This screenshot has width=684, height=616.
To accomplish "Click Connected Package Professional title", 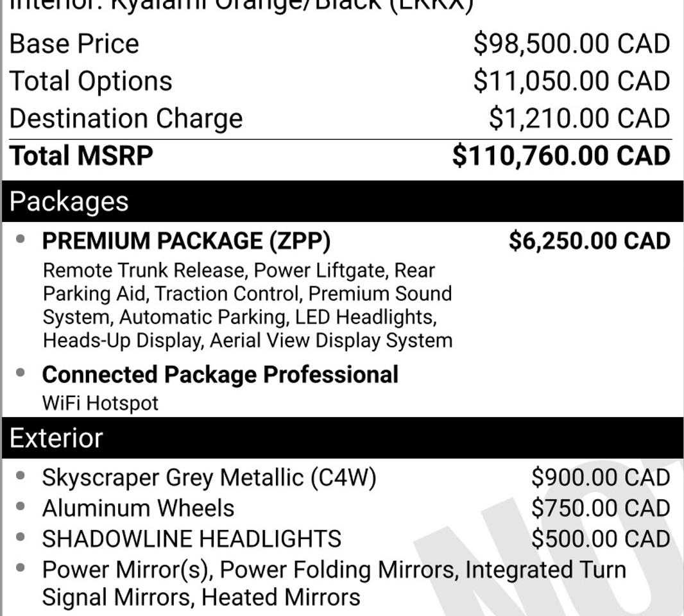I will click(220, 375).
